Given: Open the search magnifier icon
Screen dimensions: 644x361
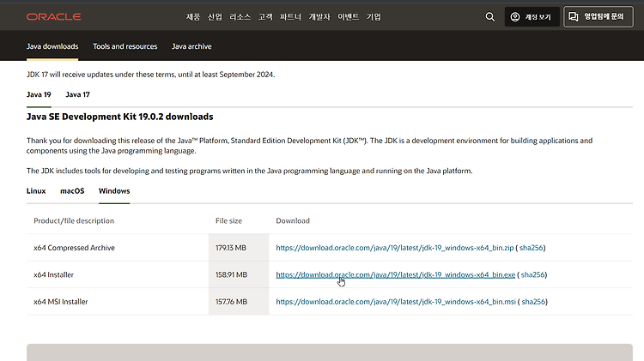Looking at the screenshot, I should tap(489, 17).
